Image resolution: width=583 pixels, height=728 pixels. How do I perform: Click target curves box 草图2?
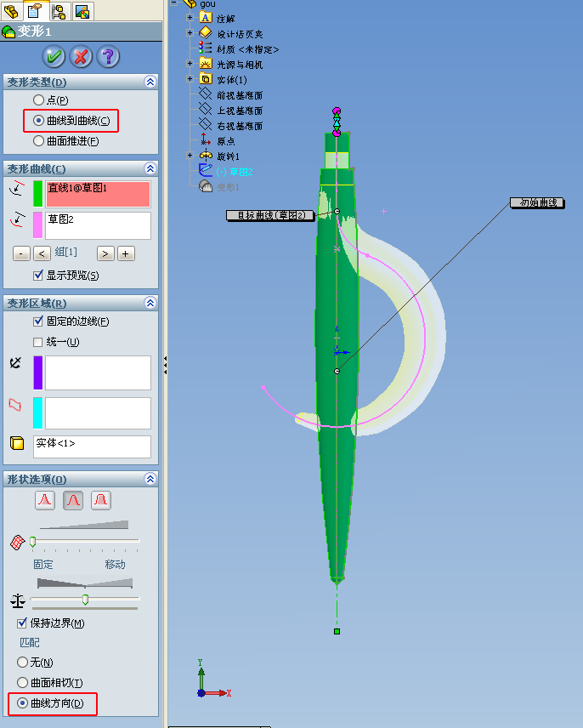(98, 225)
